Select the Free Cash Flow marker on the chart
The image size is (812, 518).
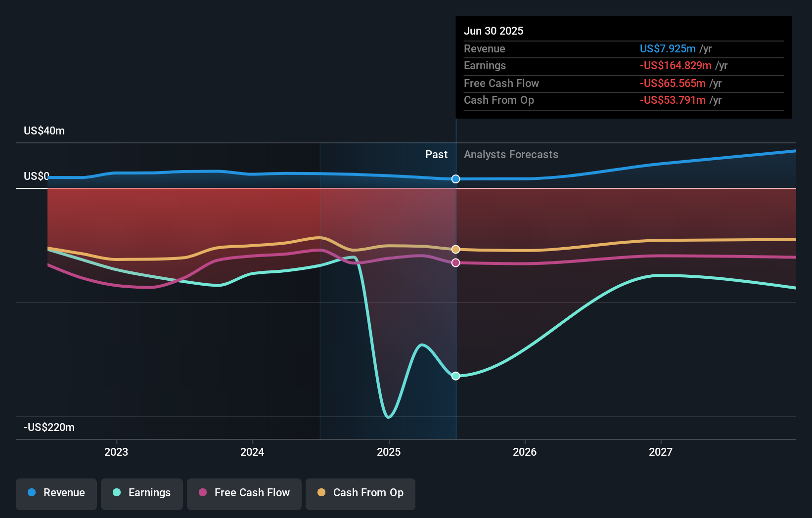tap(455, 262)
